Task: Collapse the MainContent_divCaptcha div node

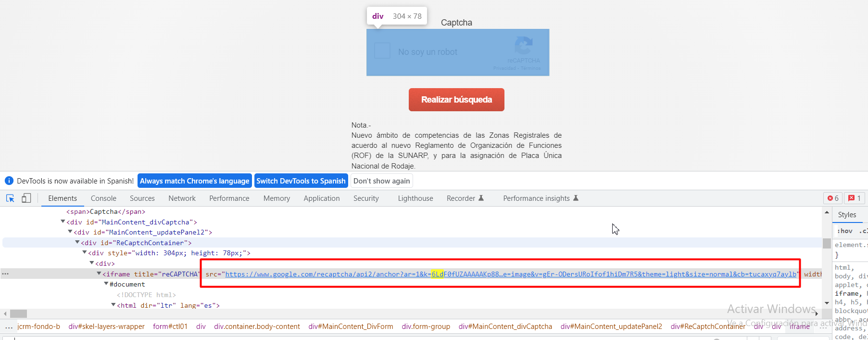Action: (63, 222)
